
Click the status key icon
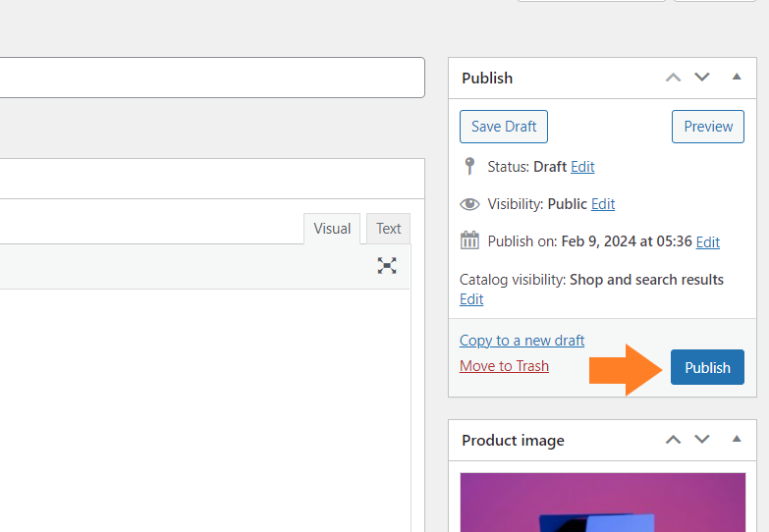click(x=469, y=166)
